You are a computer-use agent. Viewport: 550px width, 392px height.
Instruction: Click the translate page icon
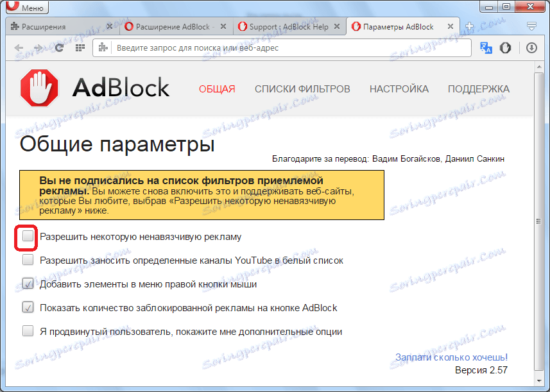pos(486,47)
